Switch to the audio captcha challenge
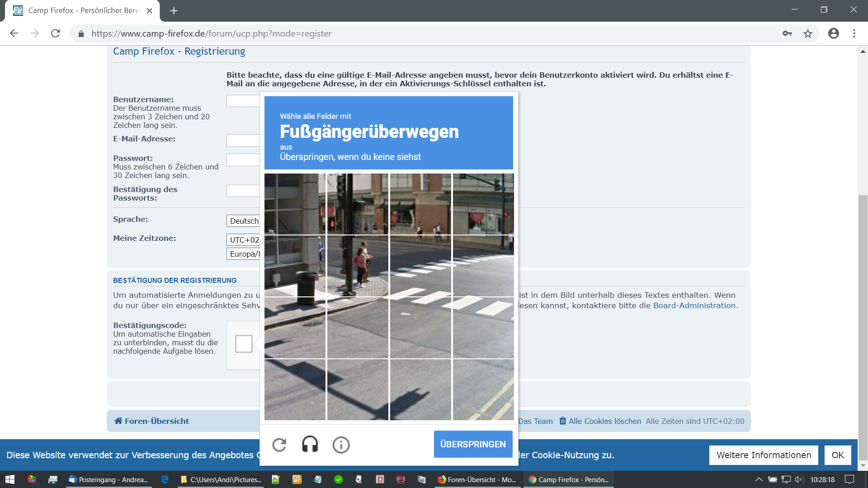The height and width of the screenshot is (488, 868). 310,445
